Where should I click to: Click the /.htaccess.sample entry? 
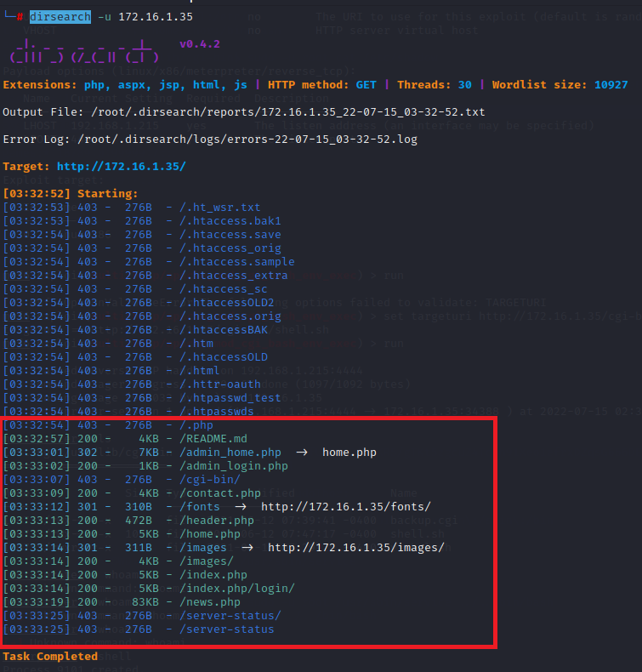click(x=237, y=262)
